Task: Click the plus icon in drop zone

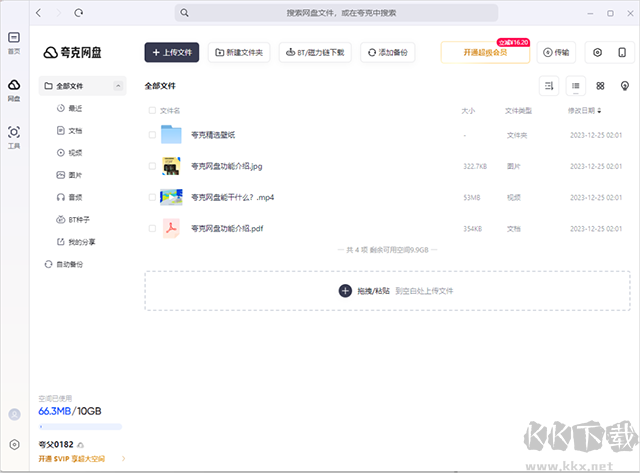Action: tap(345, 291)
